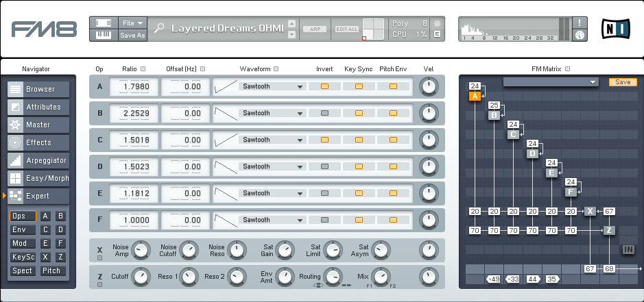Screen dimensions: 644x302
Task: Click operator A Ratio value 1.7980
Action: pos(134,86)
